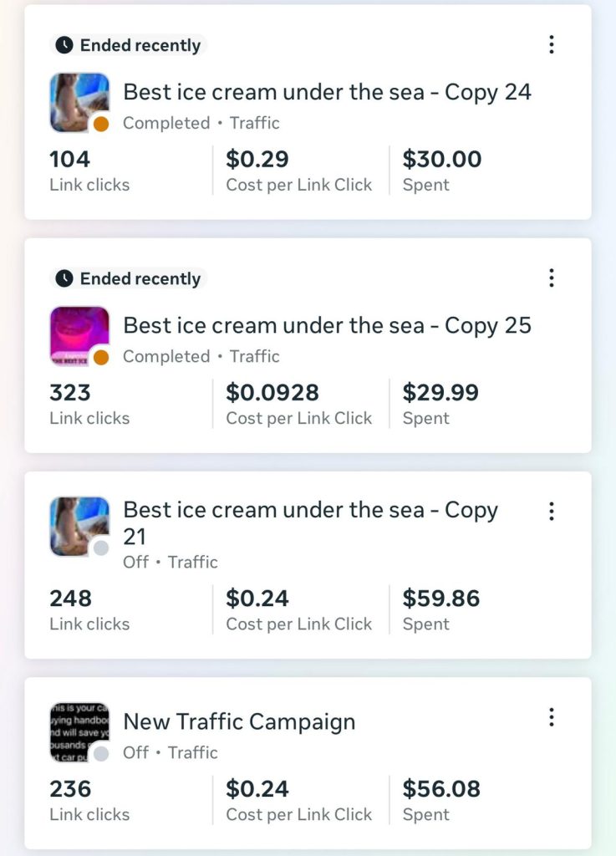View 323 Link clicks stat on Copy 25
This screenshot has height=856, width=616.
click(x=70, y=393)
